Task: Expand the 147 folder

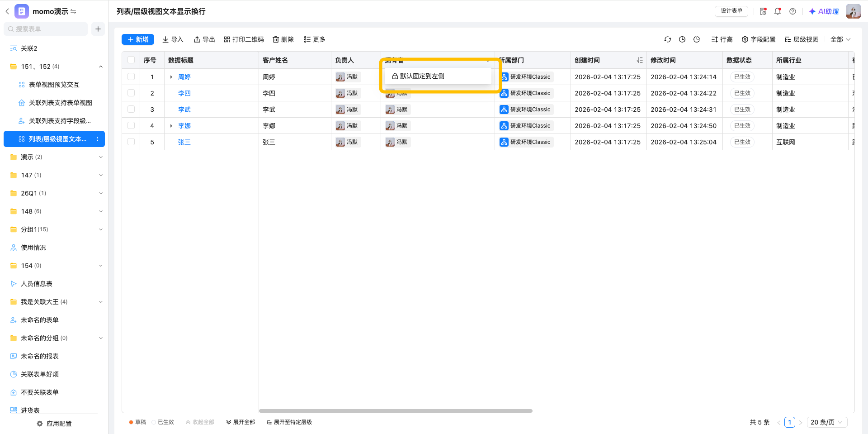Action: click(x=101, y=175)
